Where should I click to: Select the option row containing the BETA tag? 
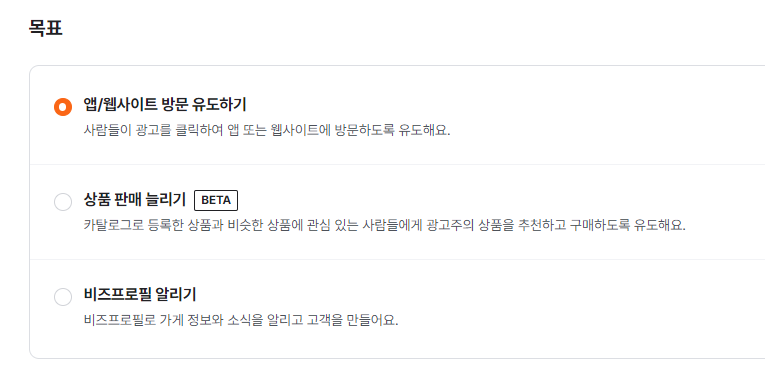pyautogui.click(x=397, y=212)
